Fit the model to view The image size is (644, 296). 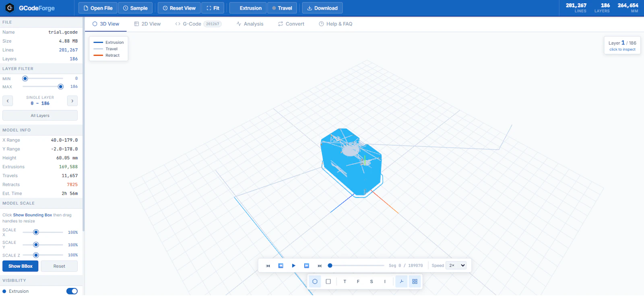213,8
